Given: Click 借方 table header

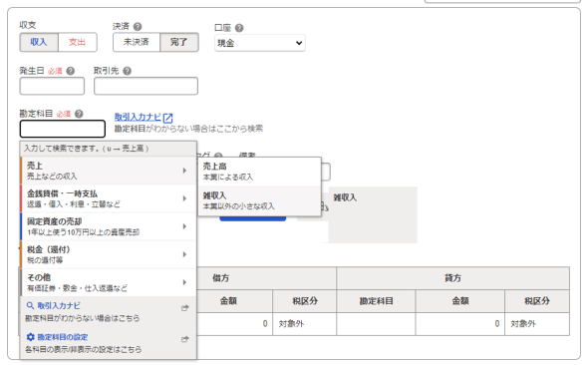Looking at the screenshot, I should coord(221,278).
